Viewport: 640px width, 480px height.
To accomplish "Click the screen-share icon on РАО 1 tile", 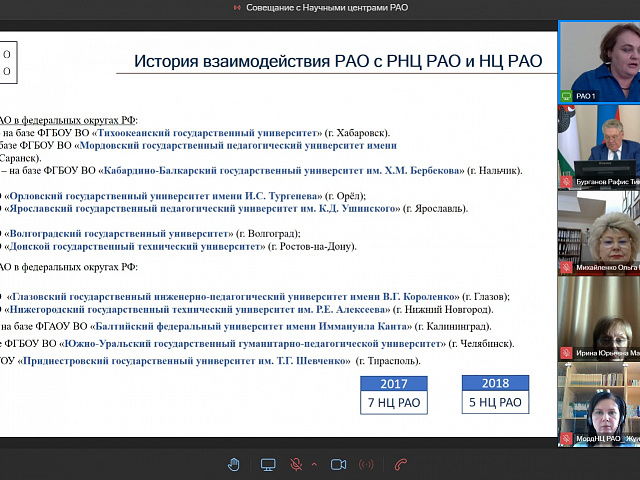I will [x=568, y=96].
